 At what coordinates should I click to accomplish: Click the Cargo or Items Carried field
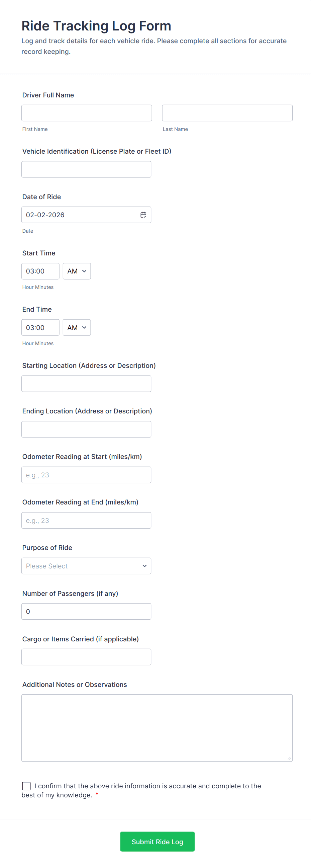[86, 657]
